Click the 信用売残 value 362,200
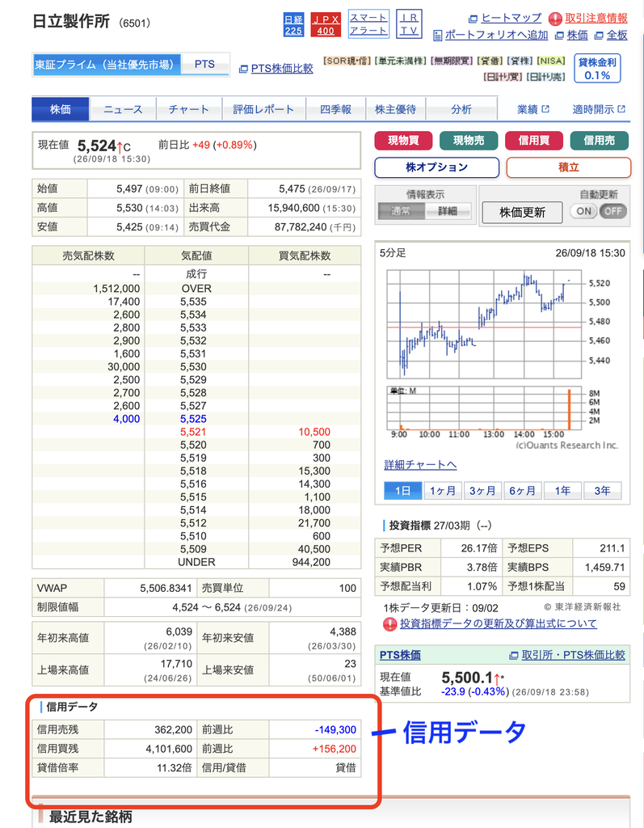The width and height of the screenshot is (644, 828). [x=173, y=730]
